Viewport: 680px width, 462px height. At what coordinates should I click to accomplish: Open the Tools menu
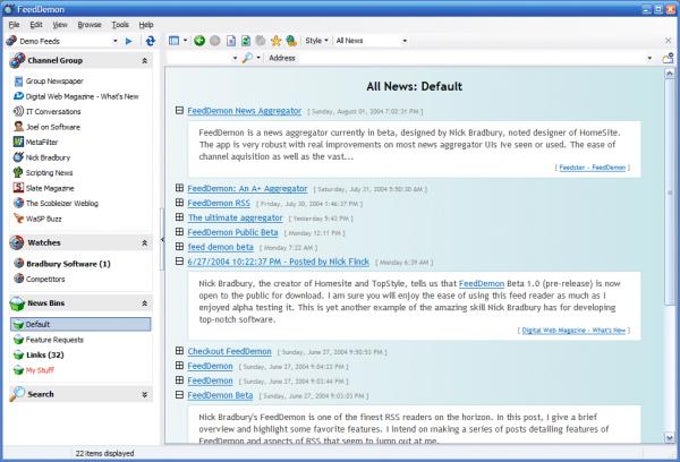pos(120,25)
